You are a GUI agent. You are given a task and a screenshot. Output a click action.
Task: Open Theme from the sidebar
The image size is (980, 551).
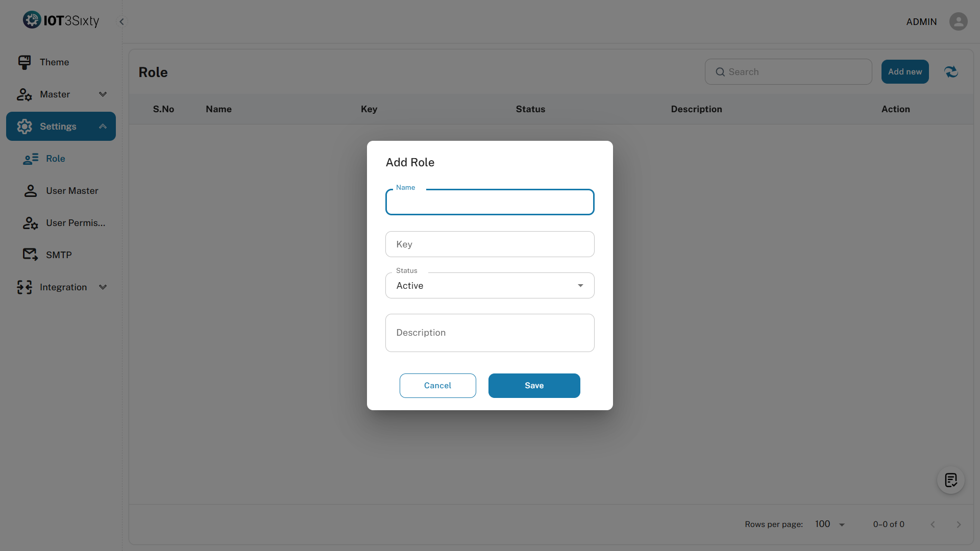pos(54,62)
